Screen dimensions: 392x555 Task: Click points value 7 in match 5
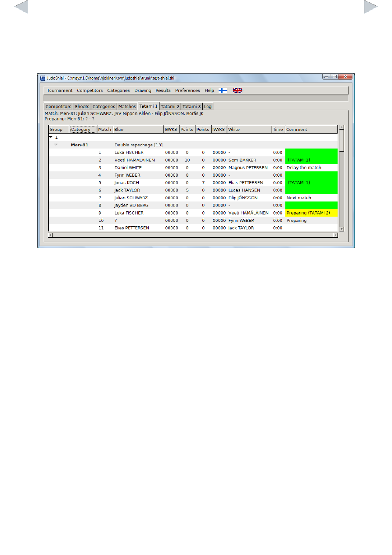point(203,183)
